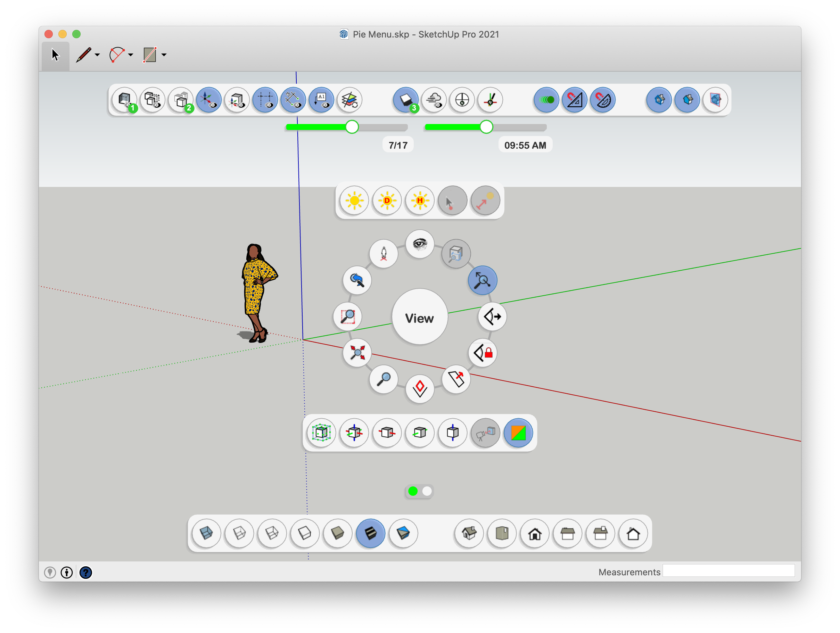Image resolution: width=840 pixels, height=633 pixels.
Task: Toggle fog using the cloud icon
Action: coord(434,100)
